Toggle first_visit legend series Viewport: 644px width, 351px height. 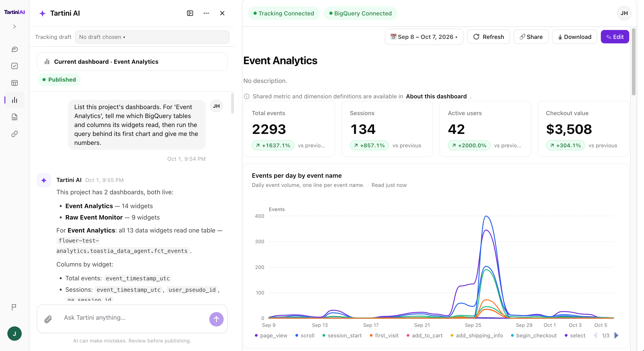(x=384, y=336)
